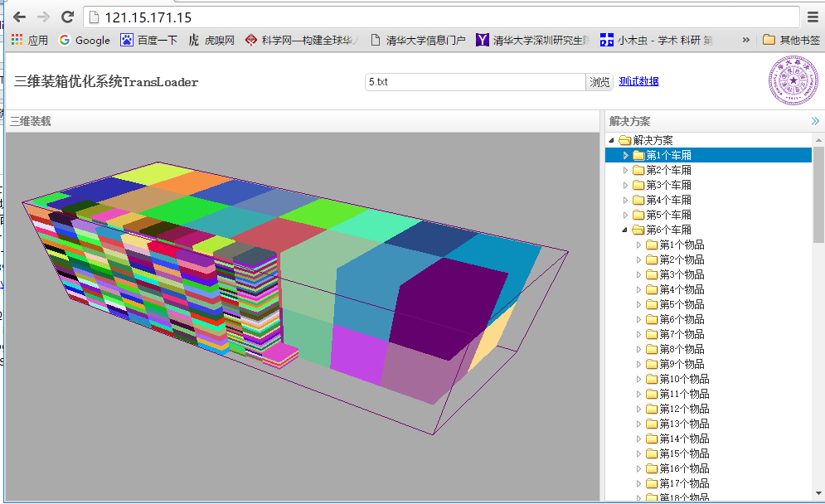Viewport: 825px width, 504px height.
Task: Collapse the 解决方案 panel with double arrow
Action: 815,121
